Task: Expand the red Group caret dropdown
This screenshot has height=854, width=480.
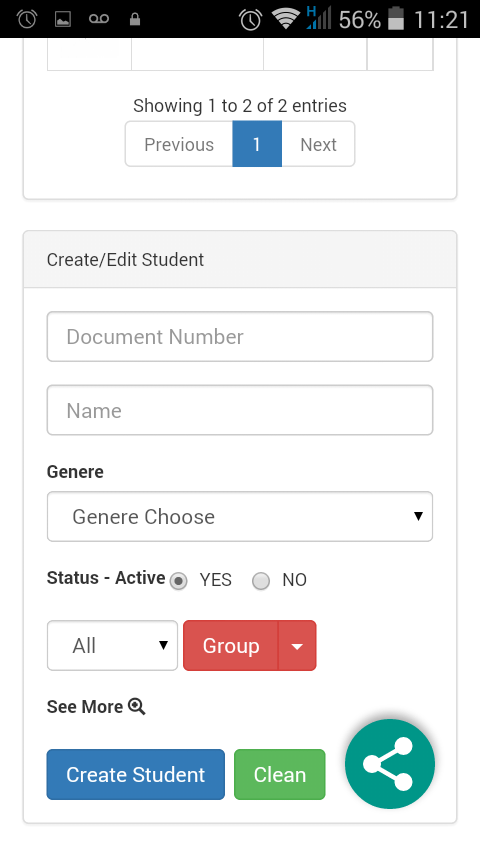Action: [x=297, y=645]
